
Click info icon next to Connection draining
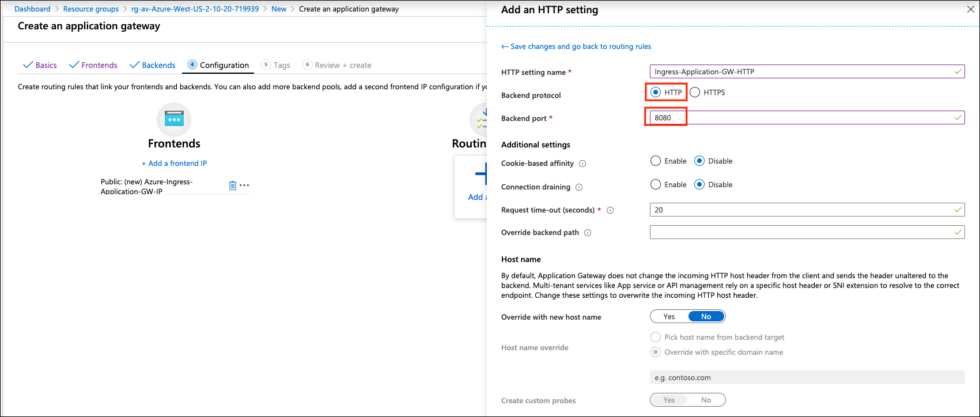(x=579, y=187)
